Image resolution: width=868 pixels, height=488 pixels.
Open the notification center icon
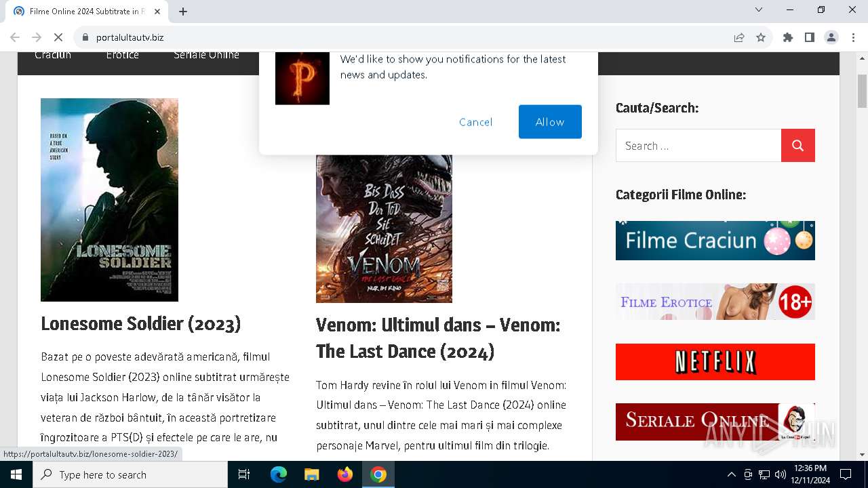click(x=846, y=474)
